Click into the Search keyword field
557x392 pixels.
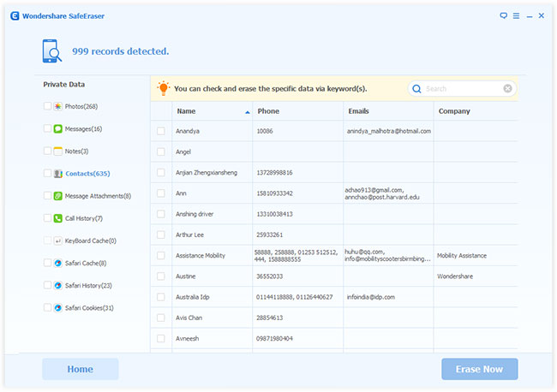tap(461, 89)
